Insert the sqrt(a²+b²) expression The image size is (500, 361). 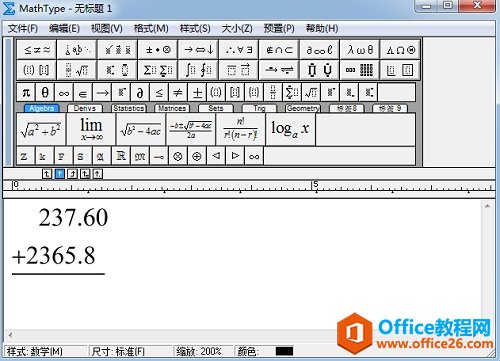coord(41,129)
